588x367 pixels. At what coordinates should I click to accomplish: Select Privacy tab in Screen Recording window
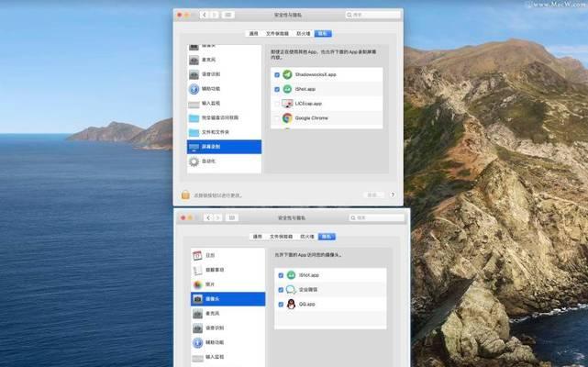323,33
